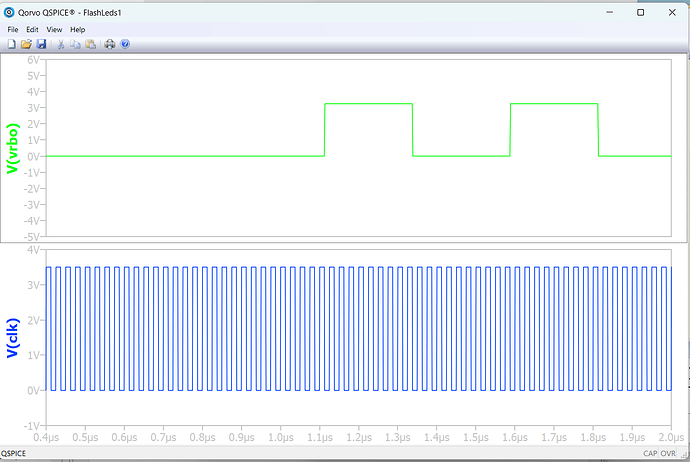This screenshot has width=690, height=462.
Task: Select the V(vrbo) trace label
Action: [x=12, y=148]
